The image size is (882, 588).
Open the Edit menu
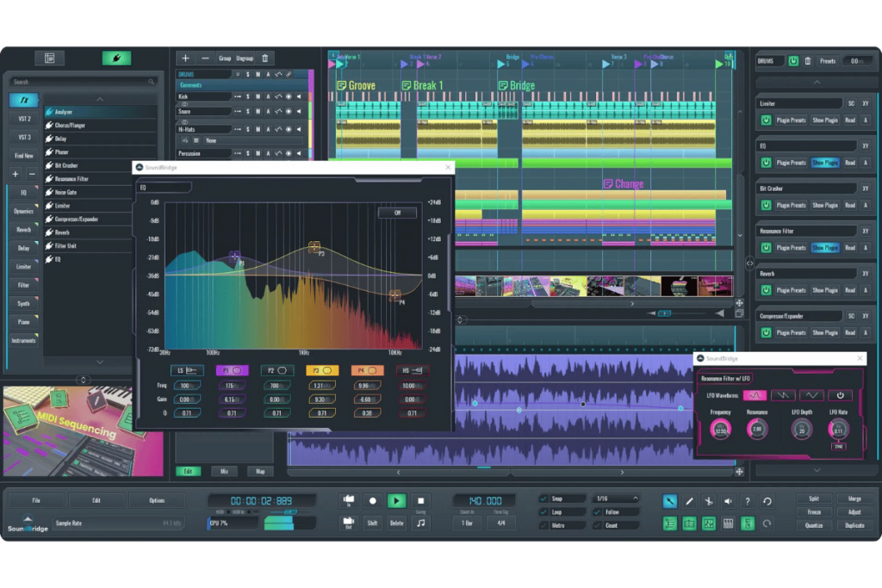(x=96, y=500)
